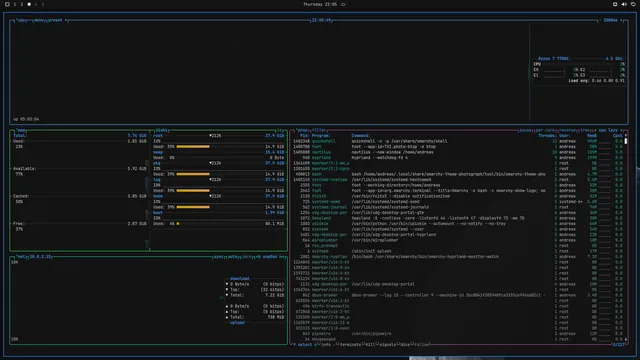
Task: Click the small icon beside Thursday 22:05
Action: tap(343, 4)
